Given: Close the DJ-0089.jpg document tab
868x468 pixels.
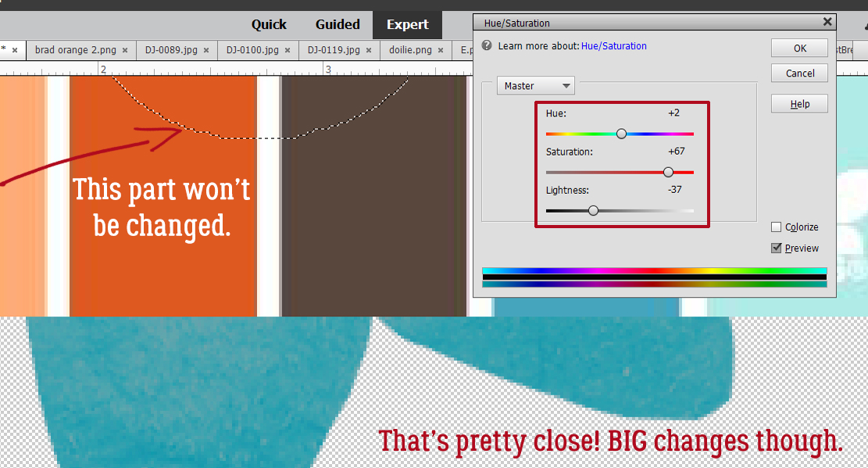Looking at the screenshot, I should click(206, 51).
